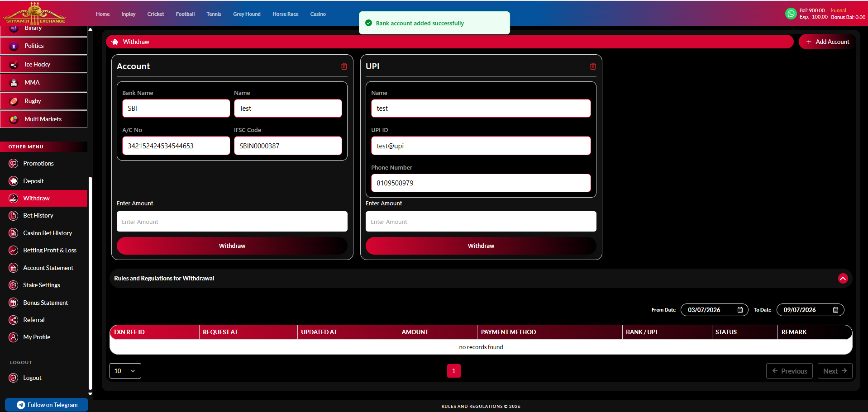Click Rules and Regulations footer link
The height and width of the screenshot is (412, 868).
point(481,407)
